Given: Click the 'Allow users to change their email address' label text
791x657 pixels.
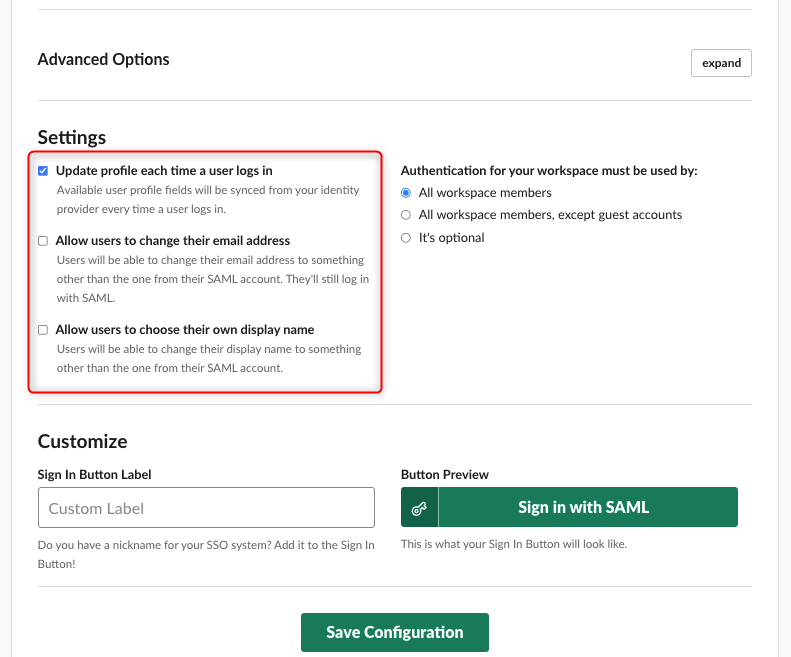Looking at the screenshot, I should coord(173,241).
